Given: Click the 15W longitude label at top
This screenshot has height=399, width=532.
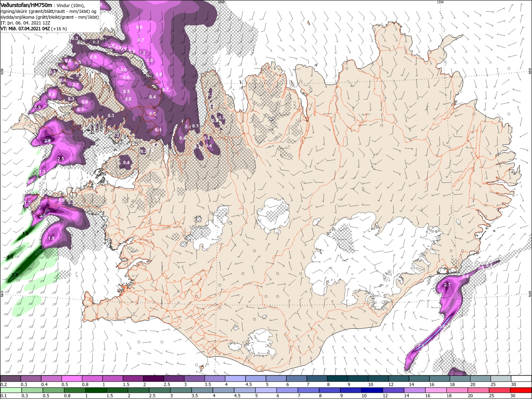Looking at the screenshot, I should [440, 2].
